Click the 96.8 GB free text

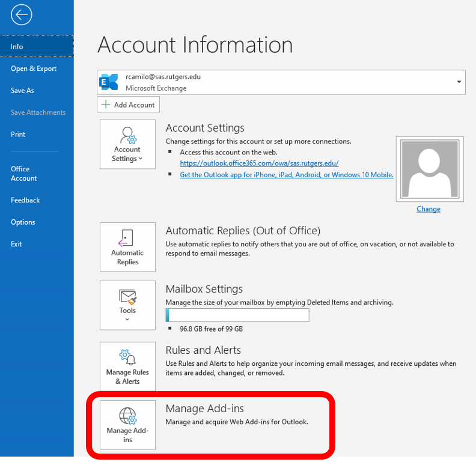coord(212,329)
